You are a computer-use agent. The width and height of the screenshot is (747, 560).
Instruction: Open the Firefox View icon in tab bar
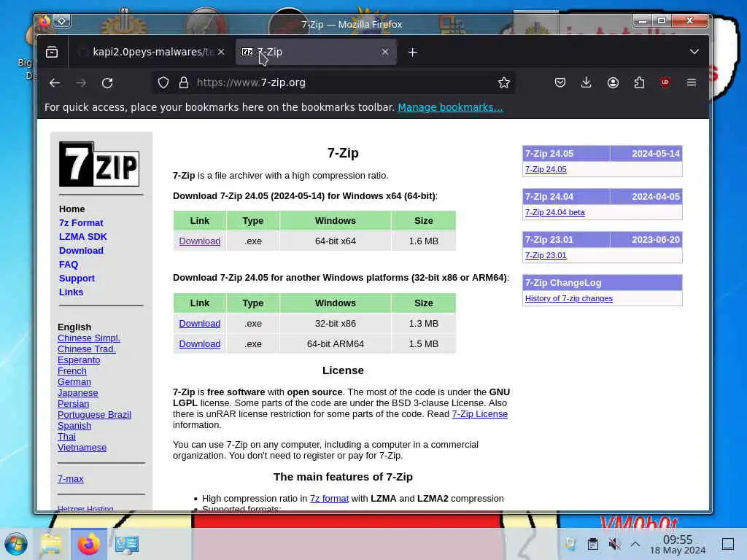[52, 52]
